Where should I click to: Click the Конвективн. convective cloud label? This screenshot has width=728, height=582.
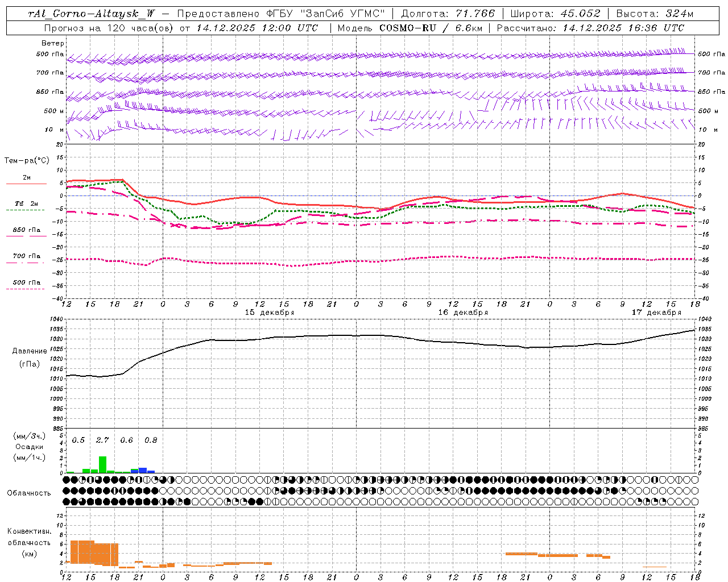pos(30,531)
